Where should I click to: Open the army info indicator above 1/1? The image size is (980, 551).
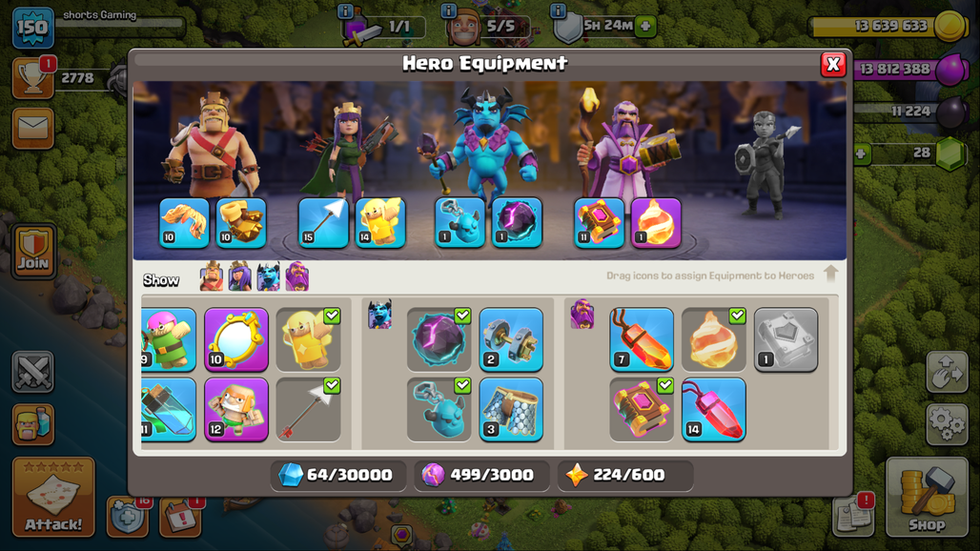pos(345,10)
